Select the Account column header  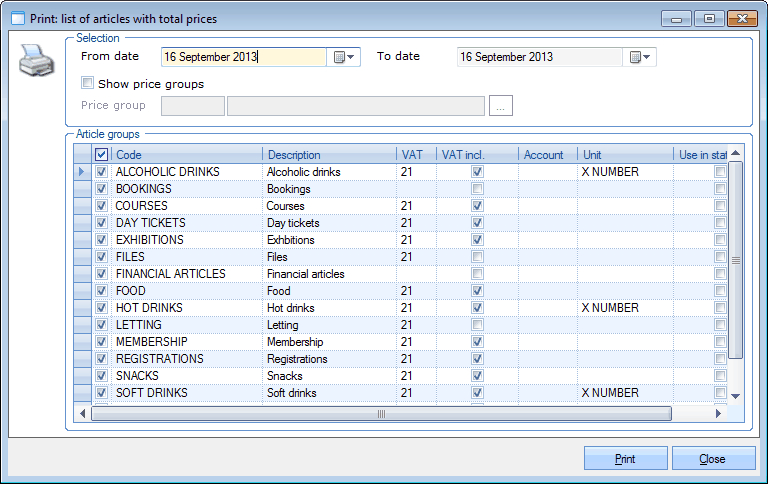point(546,155)
